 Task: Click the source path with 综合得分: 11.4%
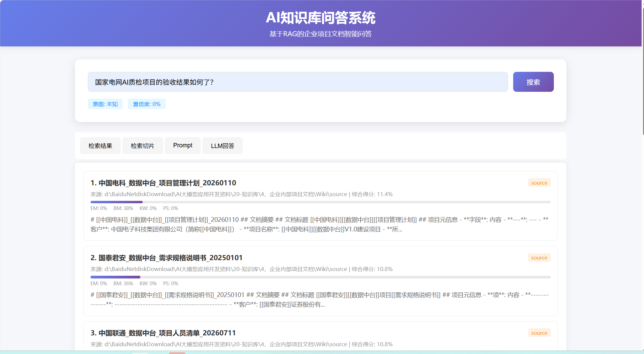pos(242,194)
